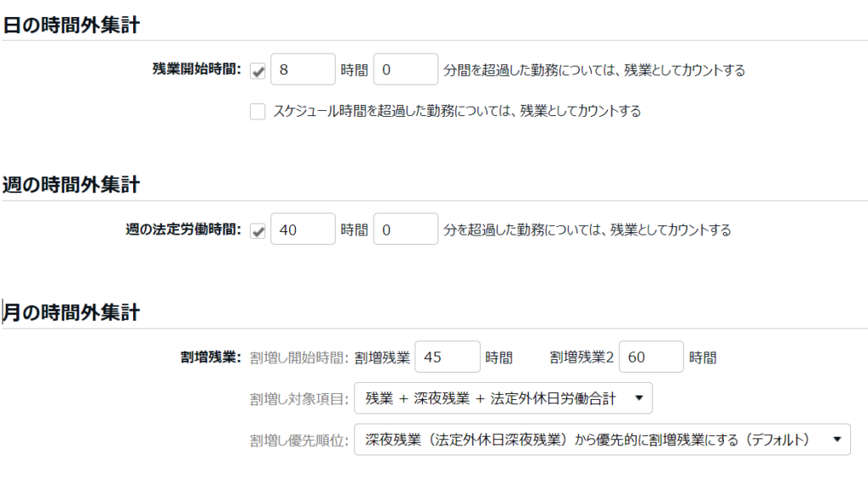Screen dimensions: 868x493
Task: Open the 割増し優先順位 dropdown
Action: pos(602,440)
